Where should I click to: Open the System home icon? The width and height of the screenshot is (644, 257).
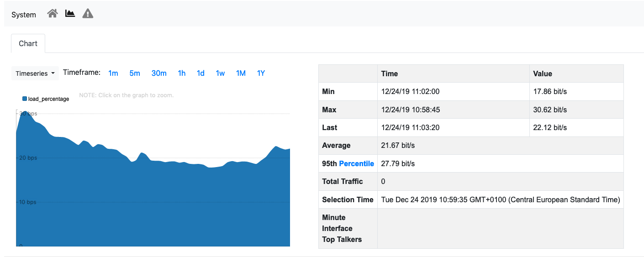(53, 14)
